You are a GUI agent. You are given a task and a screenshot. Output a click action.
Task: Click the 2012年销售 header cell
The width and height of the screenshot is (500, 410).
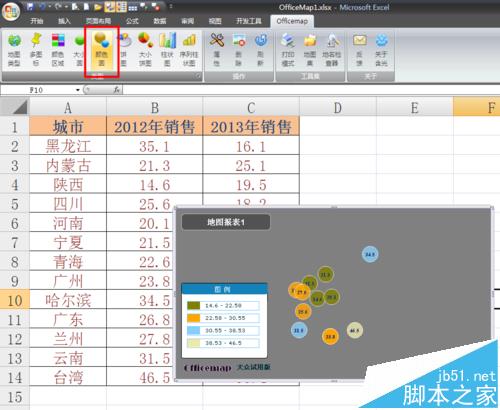pos(155,126)
